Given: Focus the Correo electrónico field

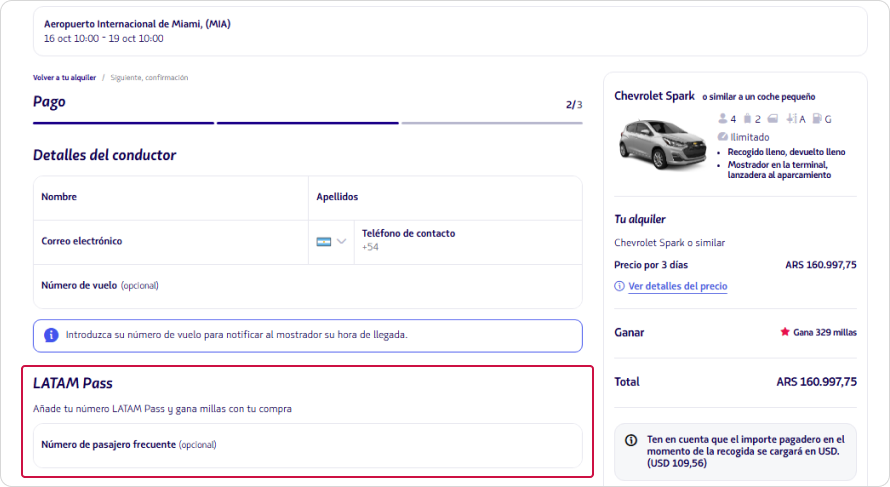Looking at the screenshot, I should tap(171, 242).
